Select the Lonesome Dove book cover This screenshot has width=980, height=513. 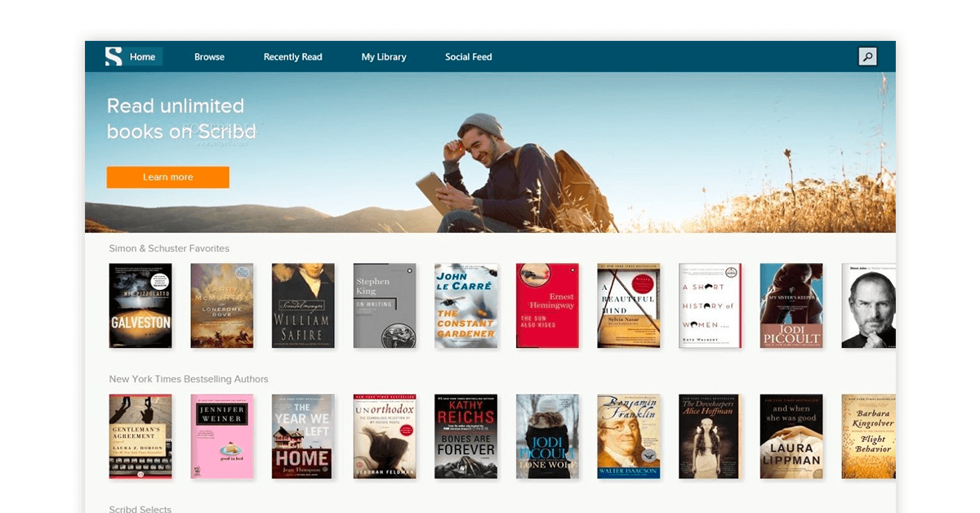[222, 306]
